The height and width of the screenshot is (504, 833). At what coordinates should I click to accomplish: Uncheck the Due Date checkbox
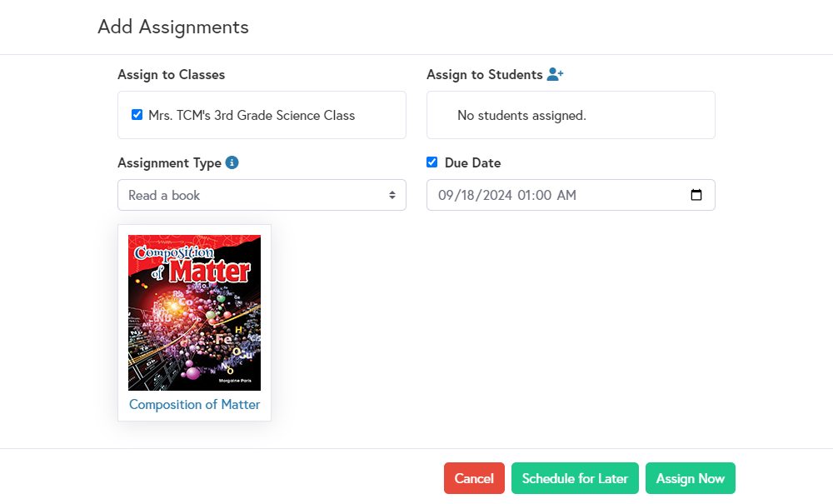(x=431, y=162)
